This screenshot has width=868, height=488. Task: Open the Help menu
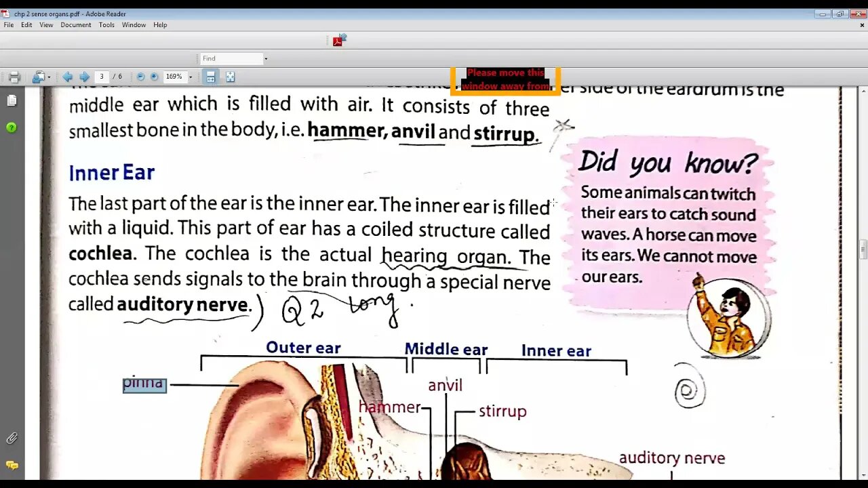click(160, 25)
